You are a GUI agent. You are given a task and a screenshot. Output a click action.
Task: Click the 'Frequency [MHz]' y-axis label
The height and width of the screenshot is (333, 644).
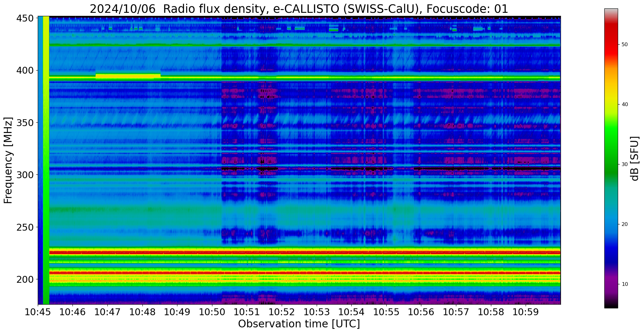[x=8, y=160]
